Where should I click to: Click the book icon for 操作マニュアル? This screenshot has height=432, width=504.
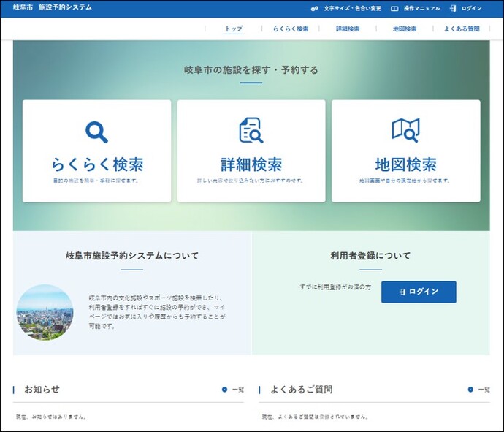point(394,8)
